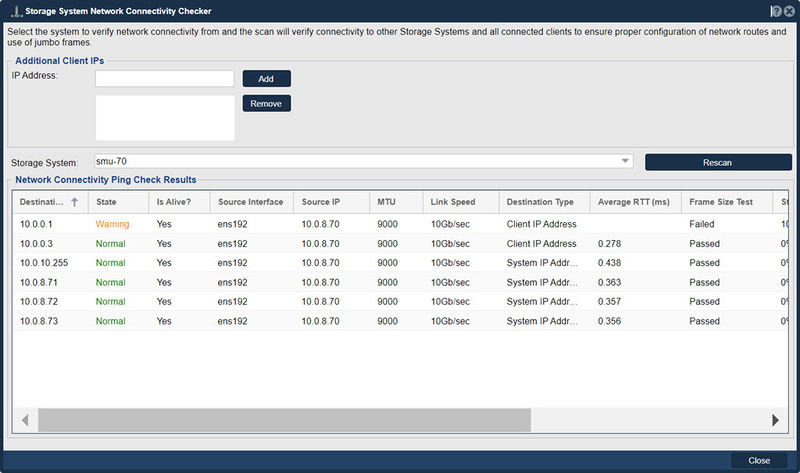Click source IP 10.0.8.70 in 10.0.8.73 row
Viewport: 800px width, 473px height.
(320, 321)
